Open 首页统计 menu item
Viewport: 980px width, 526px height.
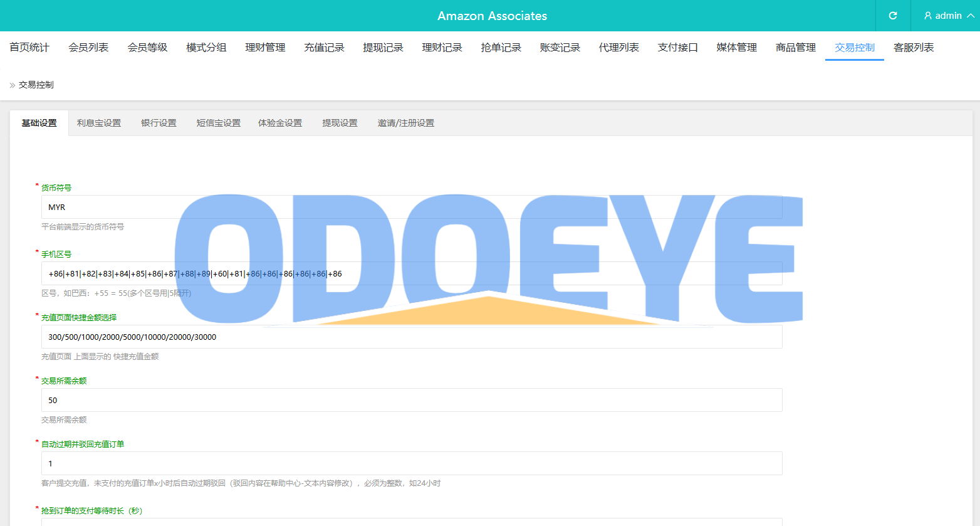click(29, 48)
